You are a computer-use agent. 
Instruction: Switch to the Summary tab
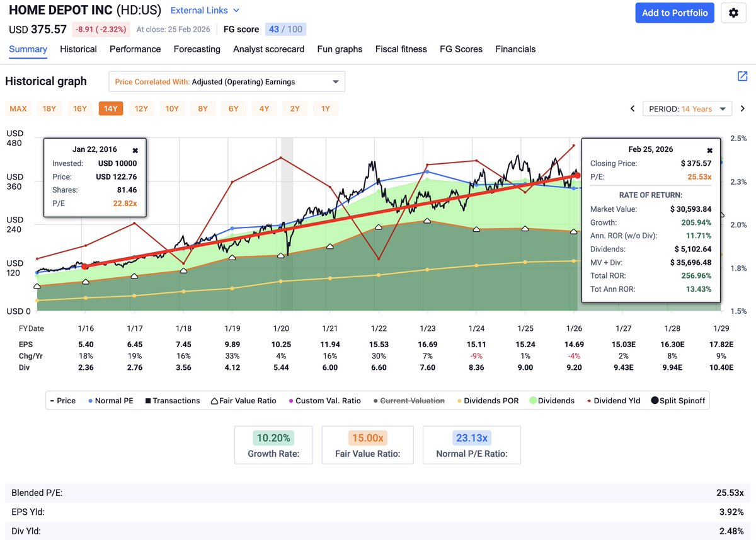[x=28, y=49]
